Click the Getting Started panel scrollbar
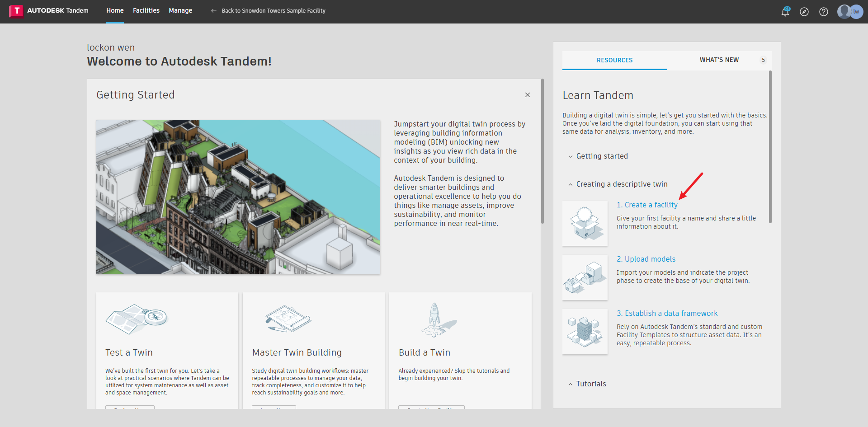 (x=542, y=151)
